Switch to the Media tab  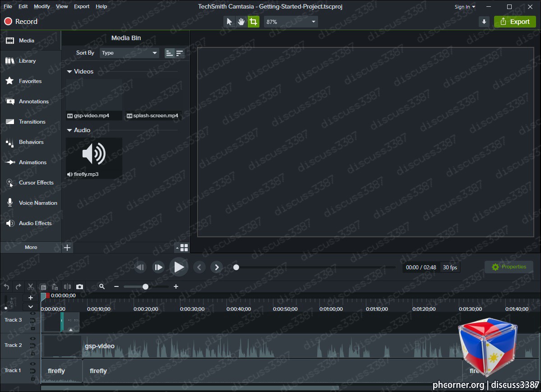30,41
